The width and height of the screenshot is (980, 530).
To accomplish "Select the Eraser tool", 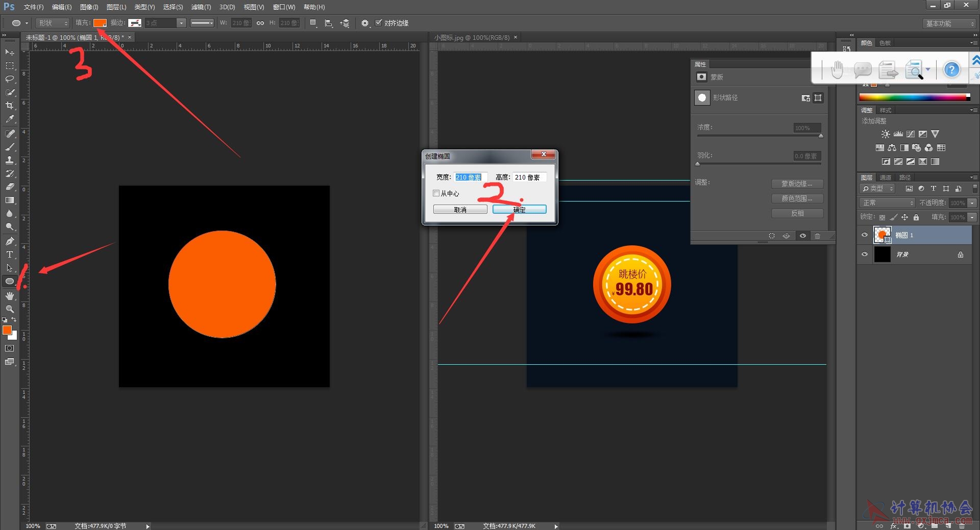I will (10, 187).
